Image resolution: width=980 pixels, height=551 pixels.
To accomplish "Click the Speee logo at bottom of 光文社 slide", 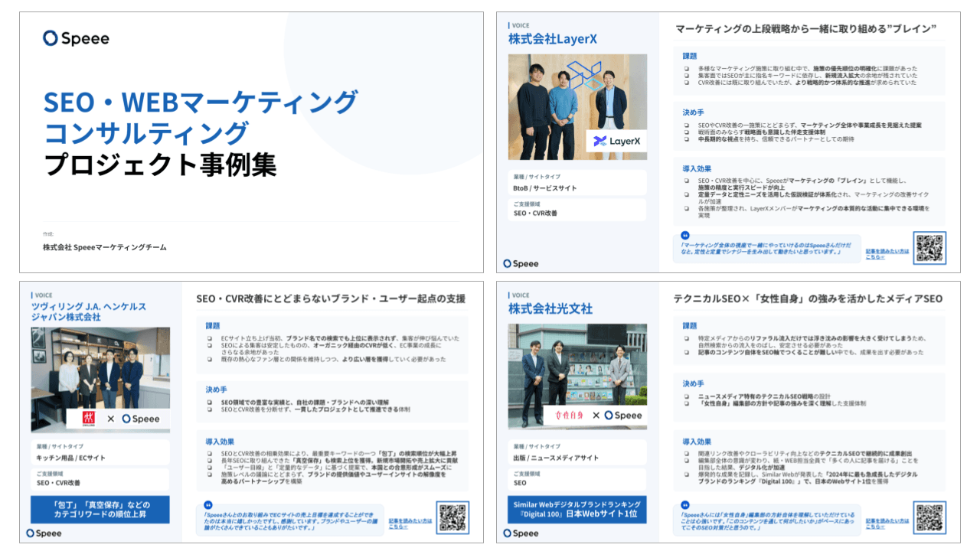I will pyautogui.click(x=521, y=533).
